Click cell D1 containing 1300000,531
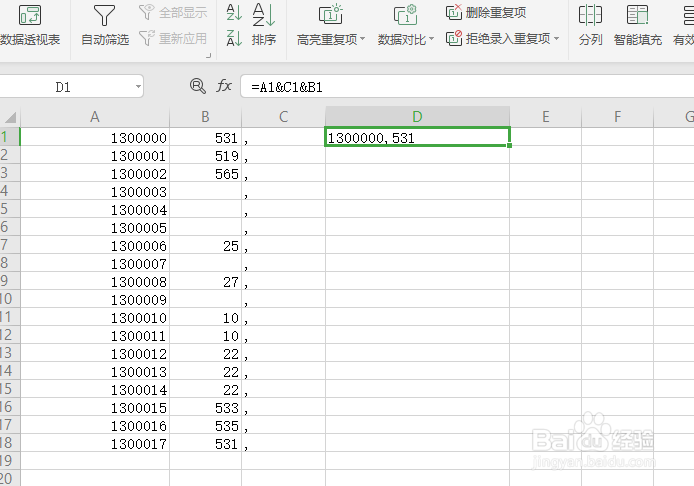The width and height of the screenshot is (694, 486). click(417, 137)
